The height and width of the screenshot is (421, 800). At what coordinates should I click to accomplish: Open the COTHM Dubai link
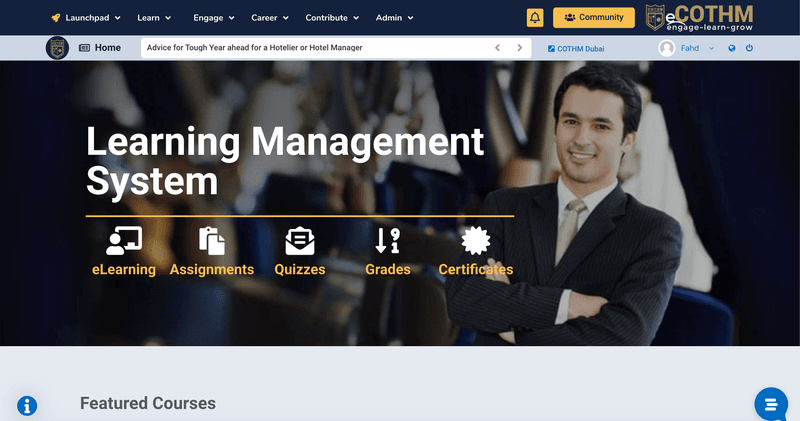(581, 49)
